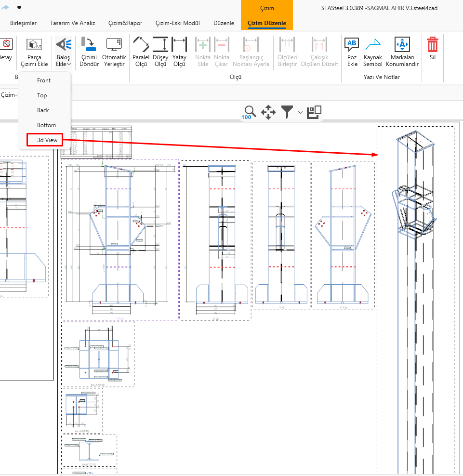Viewport: 463px width, 476px height.
Task: Expand the Bakış Ekle dropdown
Action: 69,64
